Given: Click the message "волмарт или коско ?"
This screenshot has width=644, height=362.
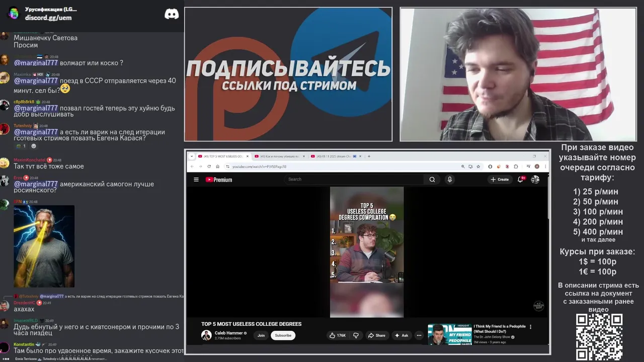Looking at the screenshot, I should 92,63.
